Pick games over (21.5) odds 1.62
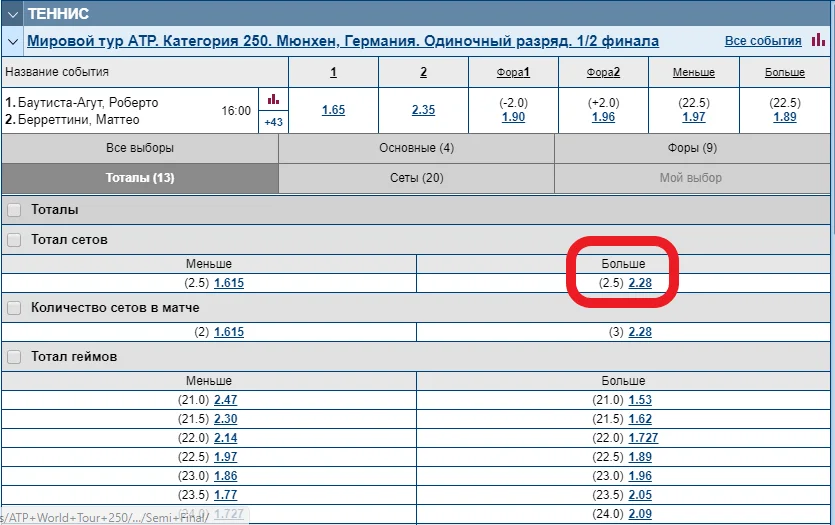The image size is (835, 525). pos(640,419)
